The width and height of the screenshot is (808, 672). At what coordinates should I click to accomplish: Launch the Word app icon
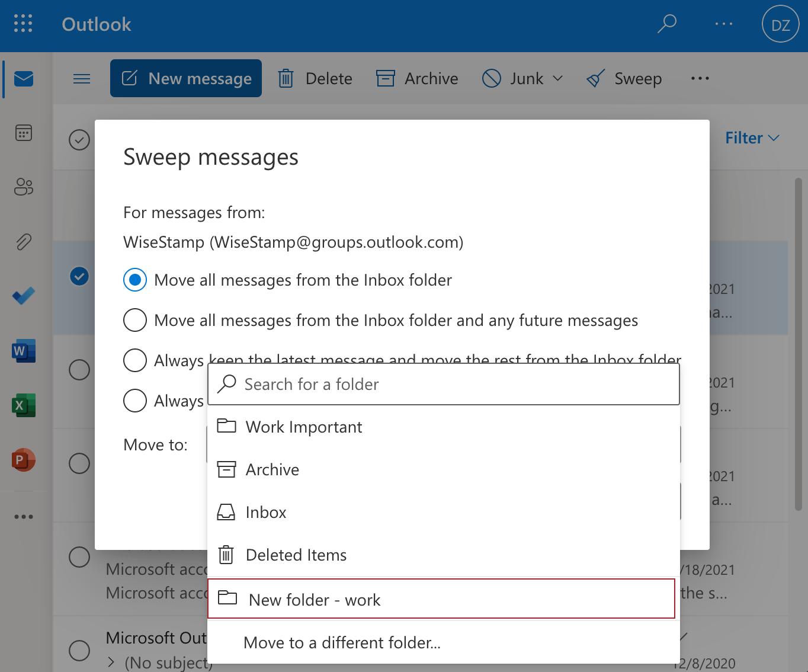(x=24, y=351)
